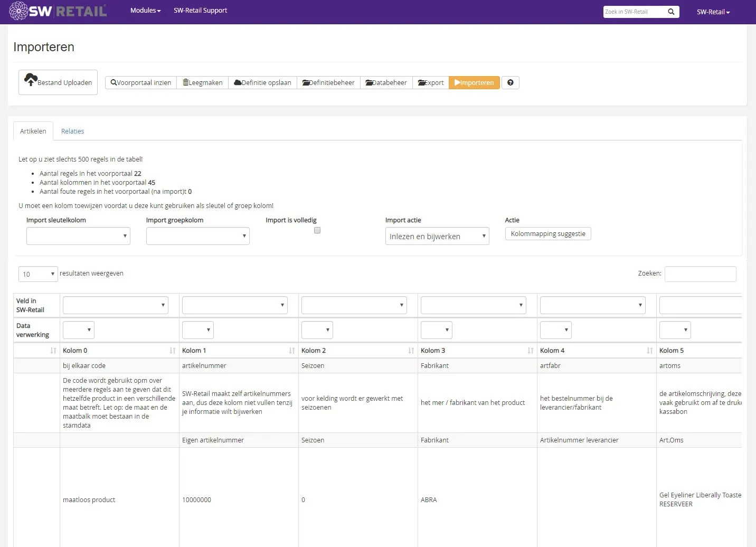Open Databeheer
The image size is (756, 547).
386,82
